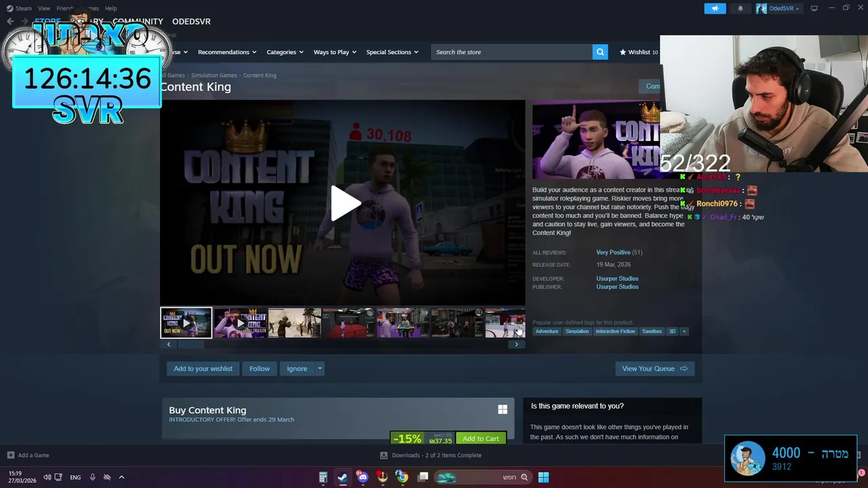Open Simulation Games breadcrumb link
Screen dimensions: 868x488
(x=214, y=75)
